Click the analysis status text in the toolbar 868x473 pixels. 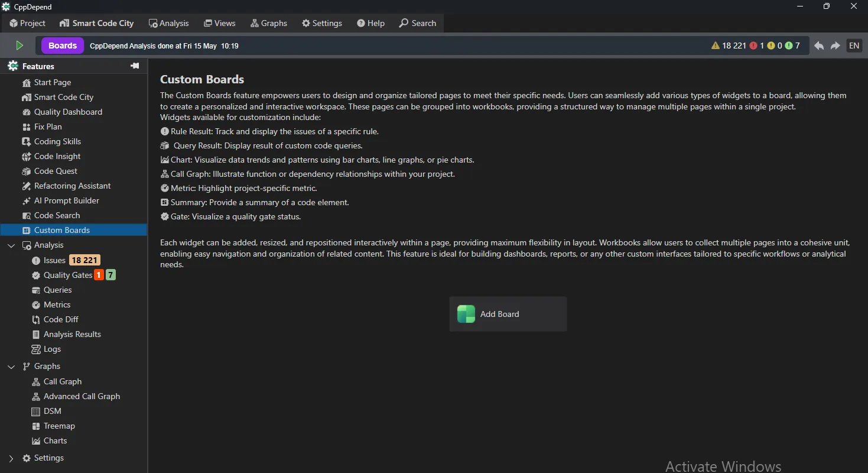pyautogui.click(x=164, y=46)
